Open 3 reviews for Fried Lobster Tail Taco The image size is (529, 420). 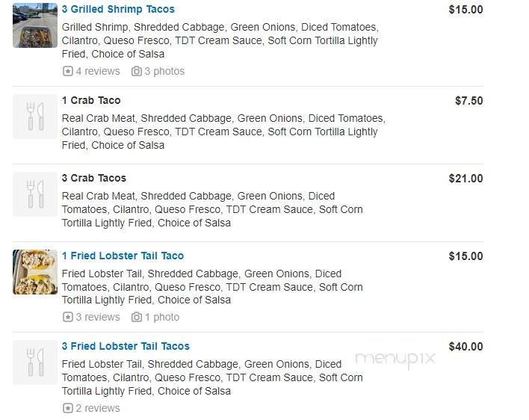98,318
